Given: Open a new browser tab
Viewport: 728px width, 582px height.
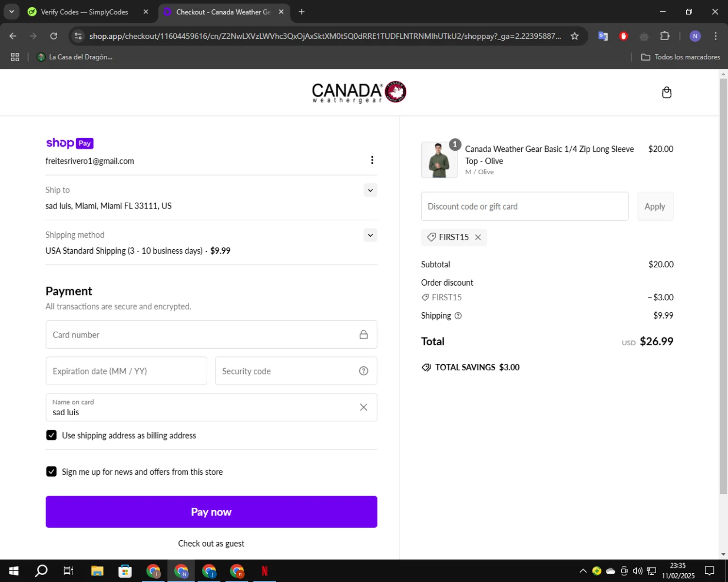Looking at the screenshot, I should pyautogui.click(x=301, y=12).
